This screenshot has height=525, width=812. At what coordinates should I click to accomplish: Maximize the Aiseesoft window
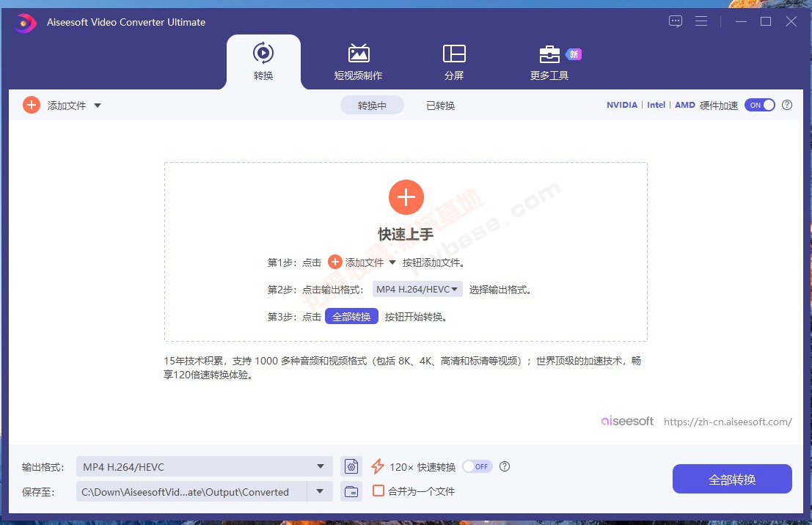tap(766, 21)
